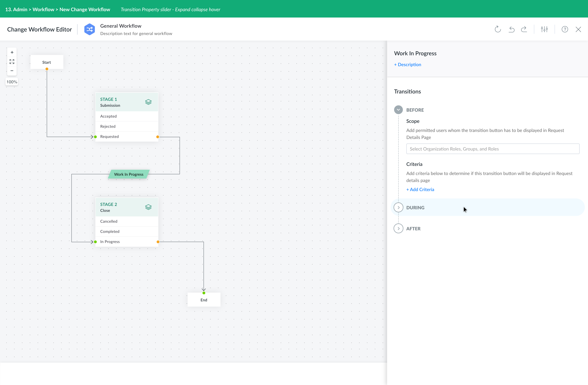The width and height of the screenshot is (588, 385).
Task: Redo the last workflow change
Action: [524, 29]
